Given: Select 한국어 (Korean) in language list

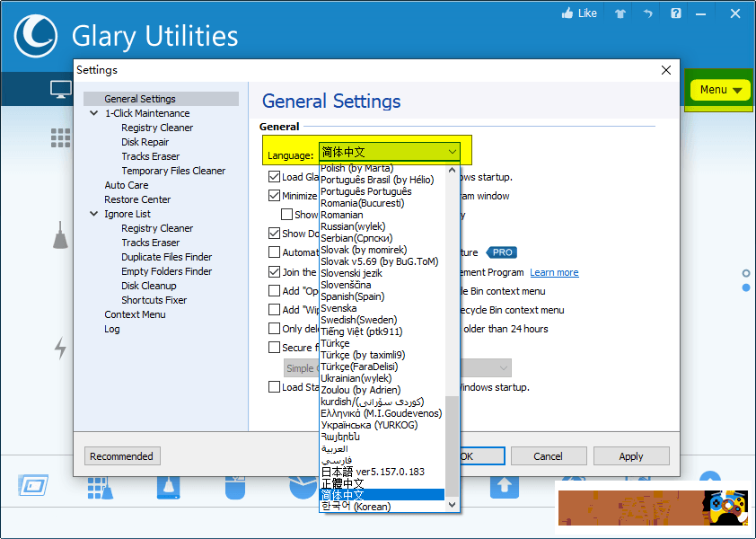Looking at the screenshot, I should click(356, 506).
